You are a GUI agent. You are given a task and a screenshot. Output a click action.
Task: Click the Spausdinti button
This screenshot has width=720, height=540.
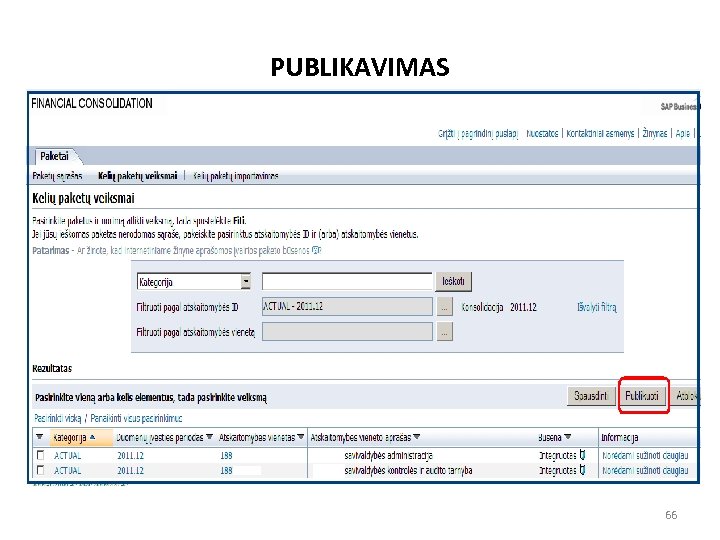tap(591, 395)
